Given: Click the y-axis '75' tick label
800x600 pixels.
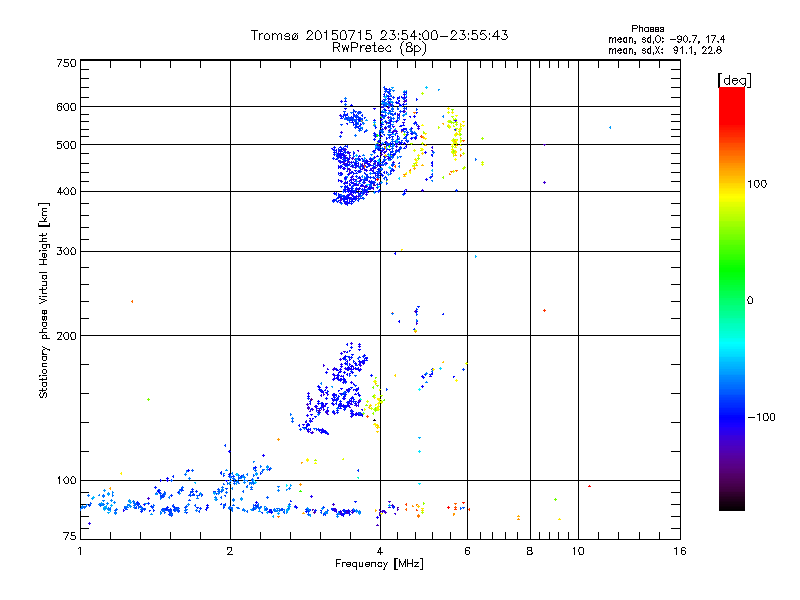Looking at the screenshot, I should (x=70, y=536).
